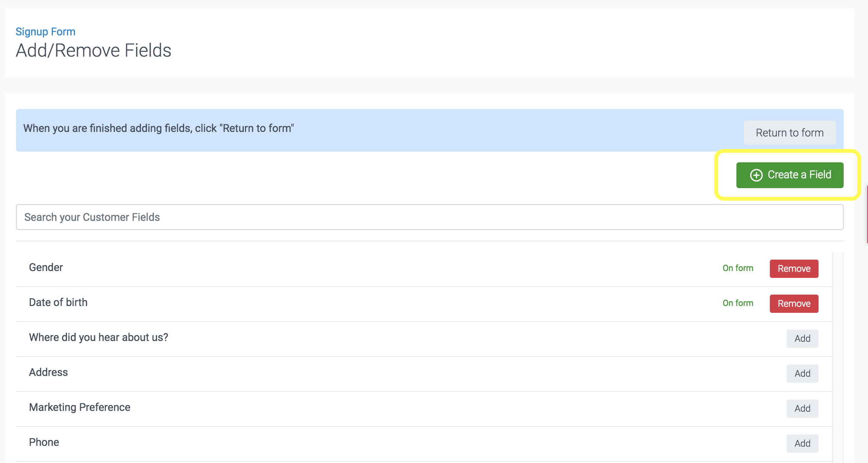Add the Marketing Preference field

[802, 409]
